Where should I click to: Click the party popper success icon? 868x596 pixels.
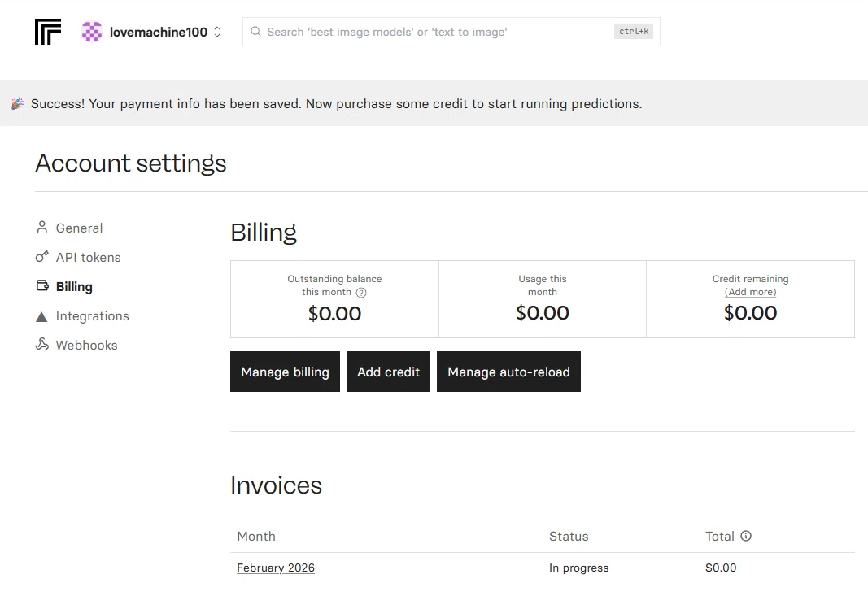click(x=18, y=103)
